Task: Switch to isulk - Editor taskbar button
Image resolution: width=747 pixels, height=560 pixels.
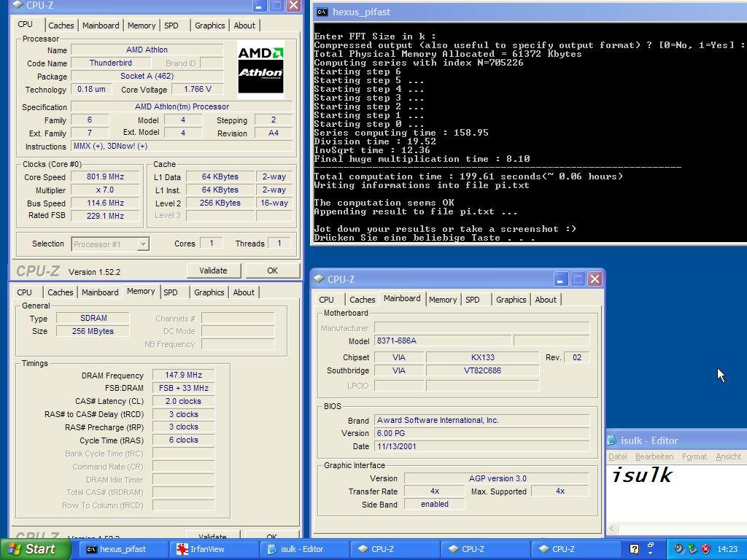Action: pyautogui.click(x=303, y=549)
